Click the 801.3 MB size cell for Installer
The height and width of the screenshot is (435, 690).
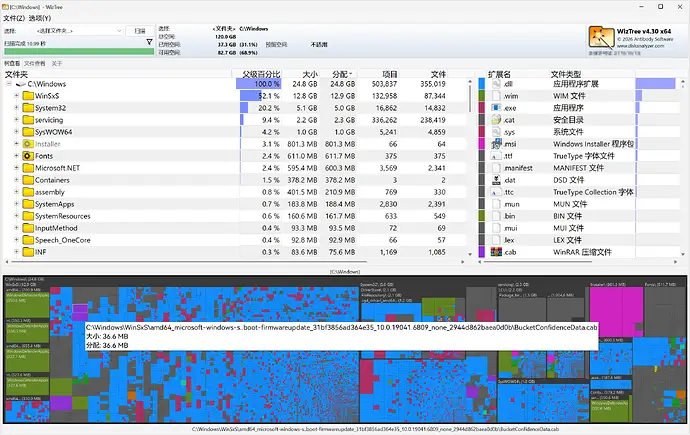click(x=302, y=144)
